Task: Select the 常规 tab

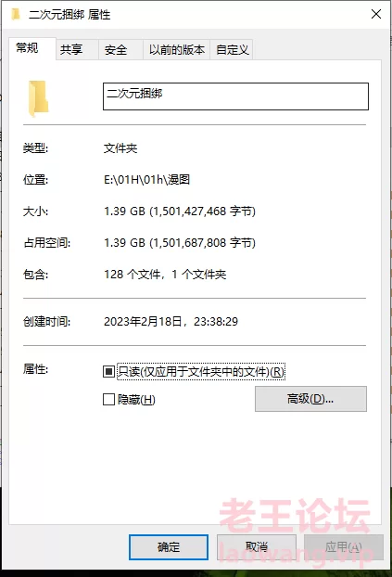Action: 27,48
